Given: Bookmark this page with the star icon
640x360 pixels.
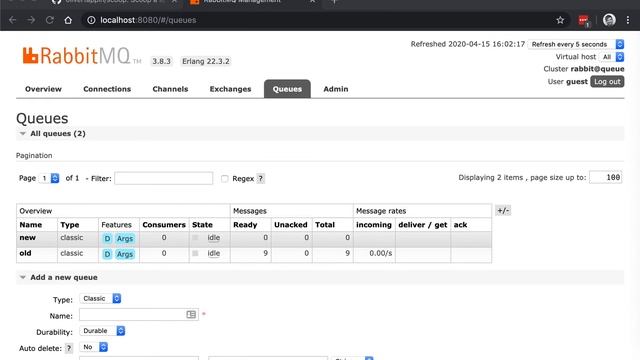Looking at the screenshot, I should coord(560,20).
